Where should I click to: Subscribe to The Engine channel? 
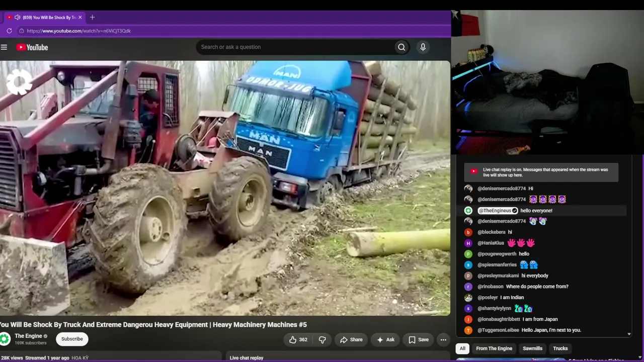tap(72, 339)
